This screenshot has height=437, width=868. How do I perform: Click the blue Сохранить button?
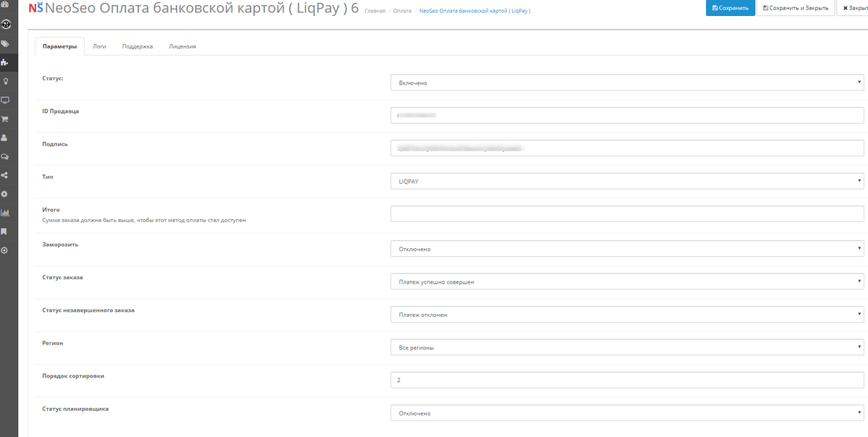point(731,8)
